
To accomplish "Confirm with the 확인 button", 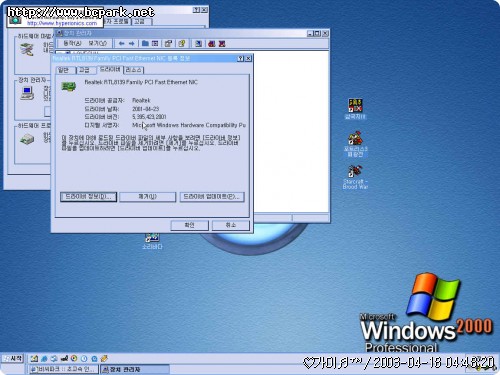I will click(x=189, y=225).
